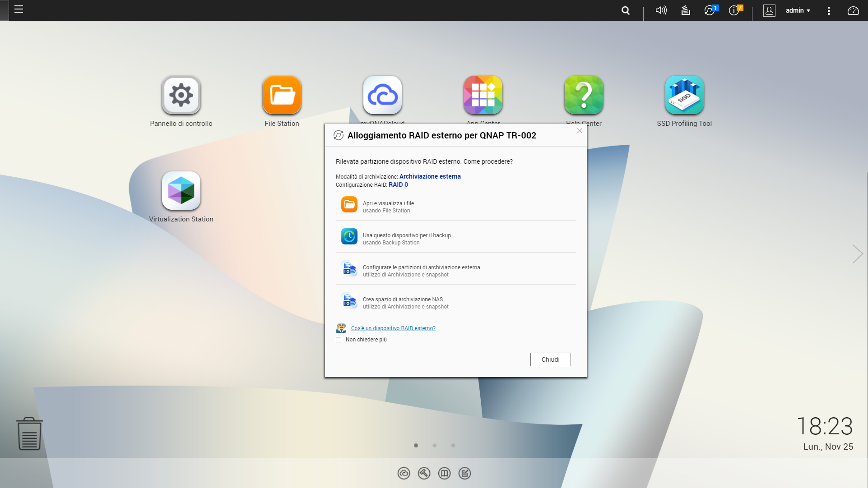Image resolution: width=868 pixels, height=488 pixels.
Task: Open SSD Profiling Tool icon
Action: coord(684,95)
